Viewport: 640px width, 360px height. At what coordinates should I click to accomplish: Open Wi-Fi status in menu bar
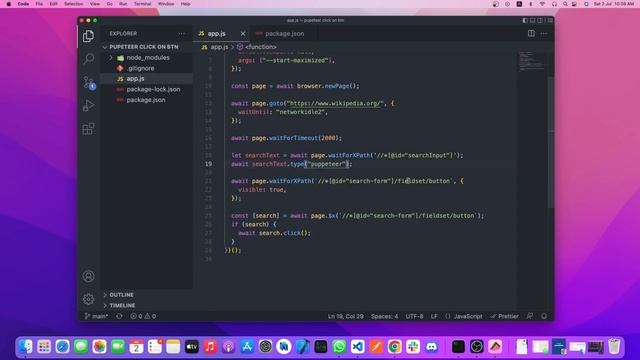click(542, 4)
